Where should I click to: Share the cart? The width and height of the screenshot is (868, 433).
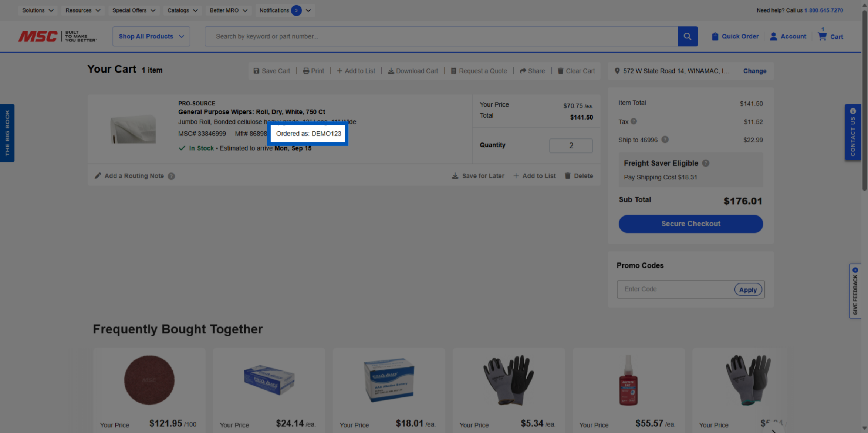(532, 71)
